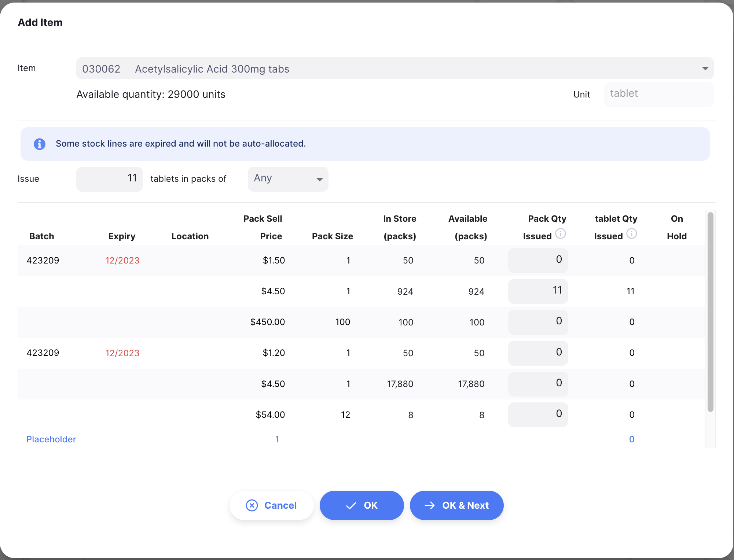Select the Placeholder row

(361, 439)
